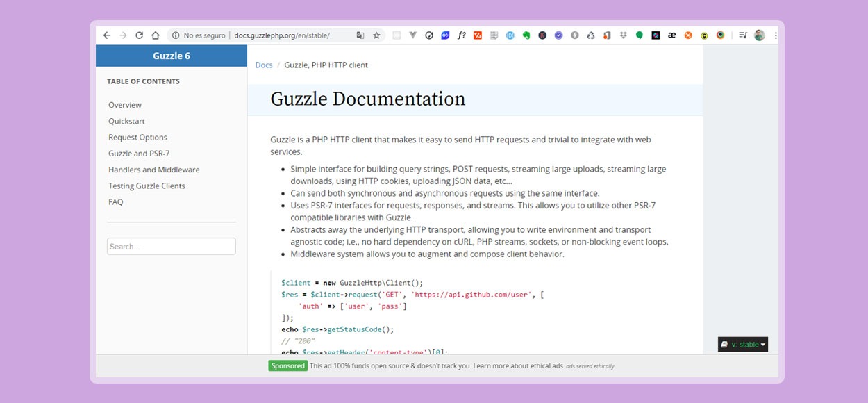Open Testing Guzzle Clients page
The height and width of the screenshot is (403, 868).
coord(147,186)
